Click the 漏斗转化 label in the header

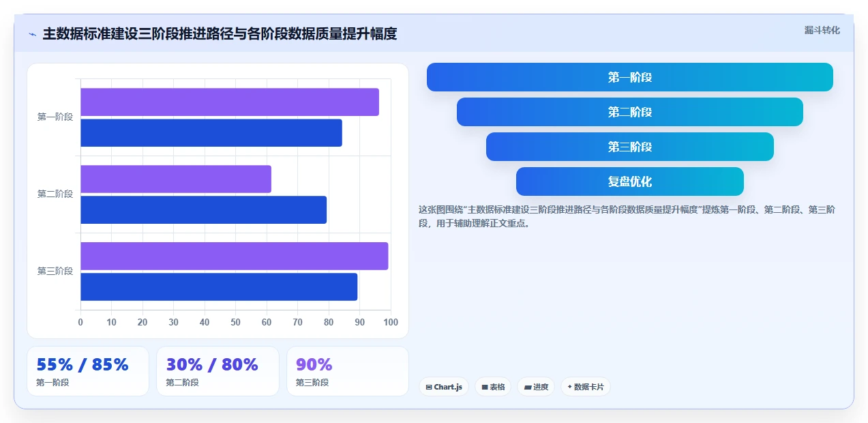pos(822,30)
